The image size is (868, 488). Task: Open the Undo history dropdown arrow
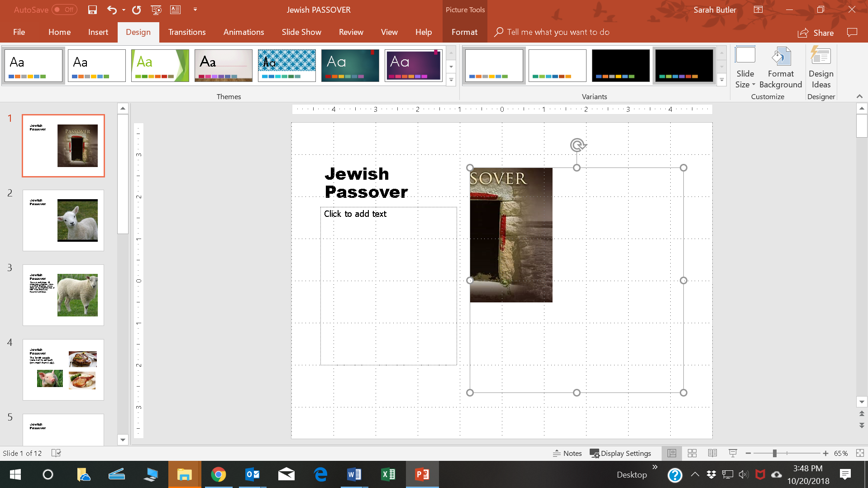tap(124, 10)
